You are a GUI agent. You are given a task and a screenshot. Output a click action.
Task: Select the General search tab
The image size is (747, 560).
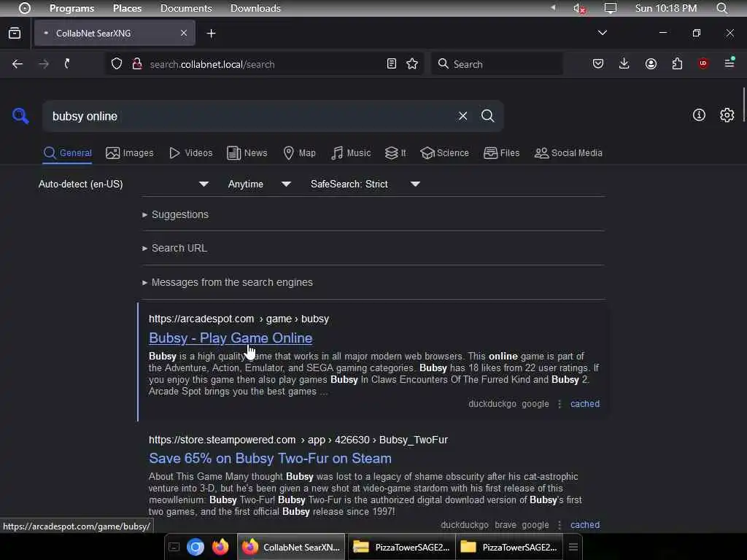67,153
